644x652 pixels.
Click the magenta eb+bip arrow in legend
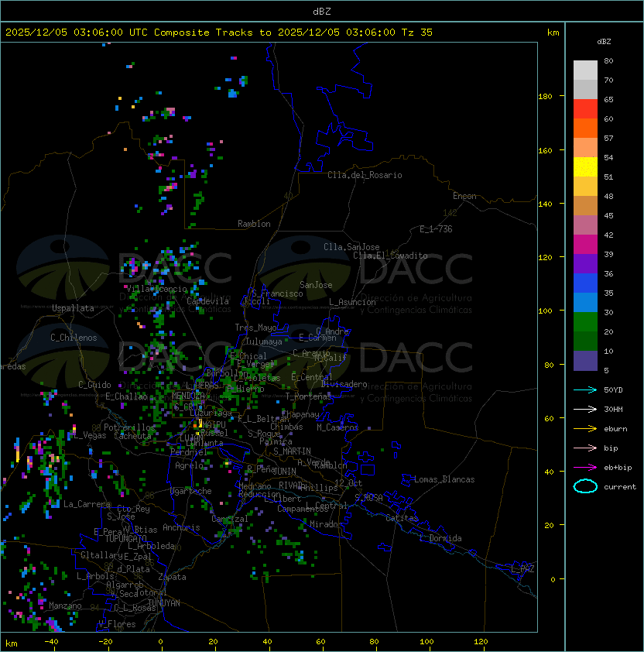[585, 468]
